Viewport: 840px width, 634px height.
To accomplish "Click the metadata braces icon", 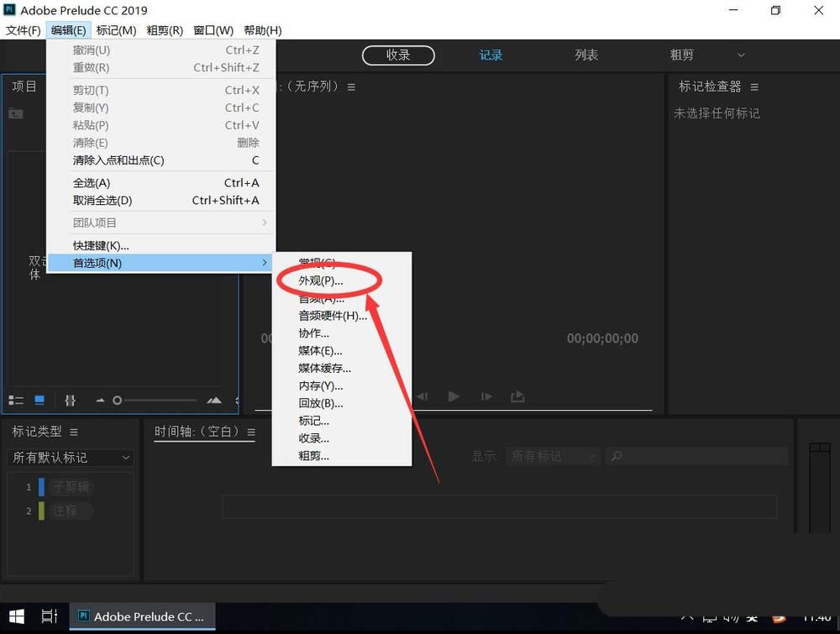I will [71, 400].
